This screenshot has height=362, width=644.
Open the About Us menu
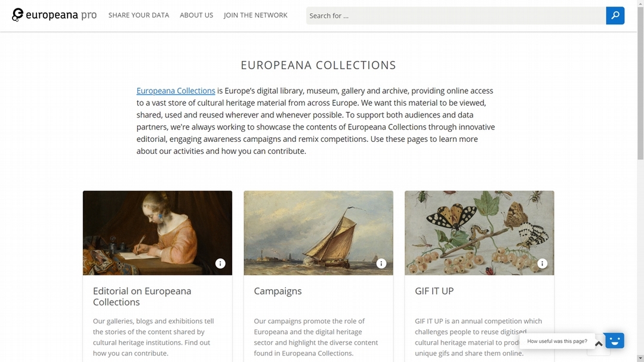coord(196,15)
